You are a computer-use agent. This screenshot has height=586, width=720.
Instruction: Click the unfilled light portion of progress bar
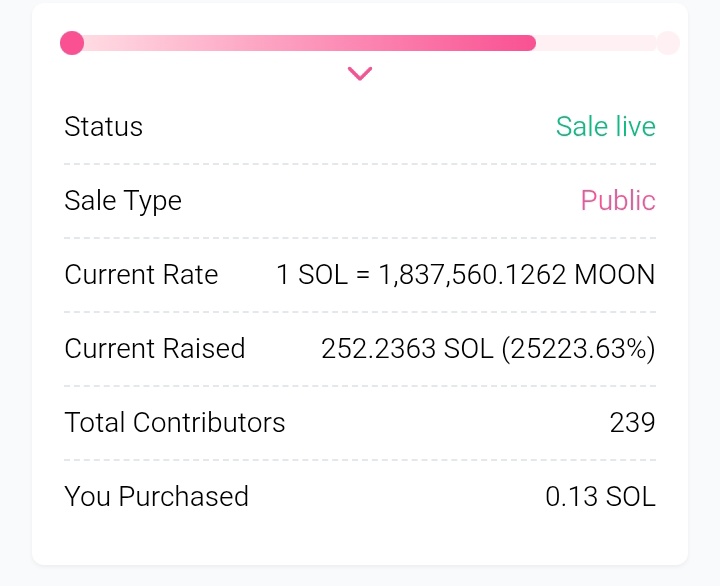pyautogui.click(x=596, y=43)
